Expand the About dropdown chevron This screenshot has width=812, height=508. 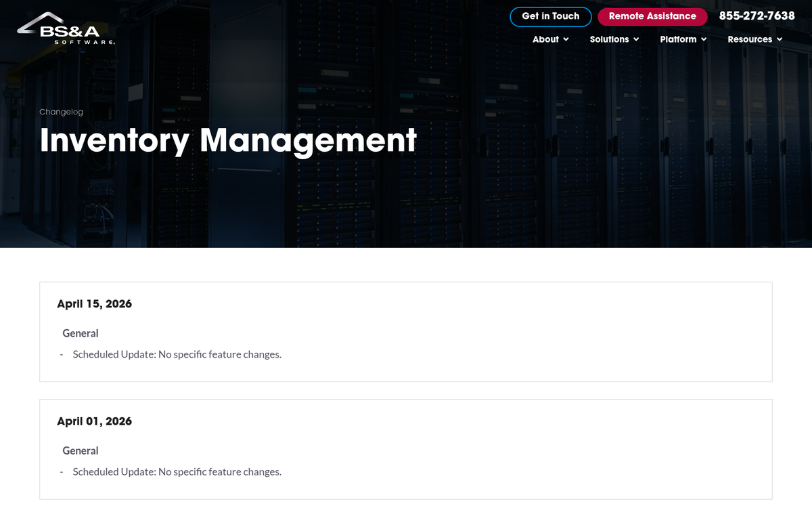tap(566, 39)
